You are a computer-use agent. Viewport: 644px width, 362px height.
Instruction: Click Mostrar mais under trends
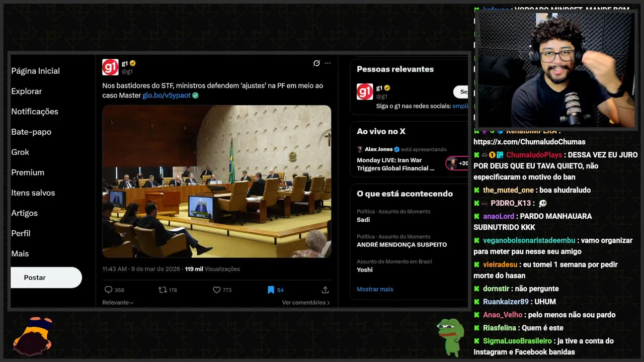click(375, 289)
